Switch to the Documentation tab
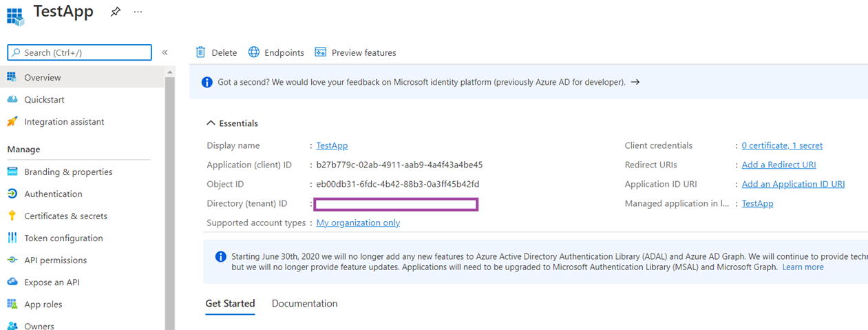 pyautogui.click(x=304, y=303)
